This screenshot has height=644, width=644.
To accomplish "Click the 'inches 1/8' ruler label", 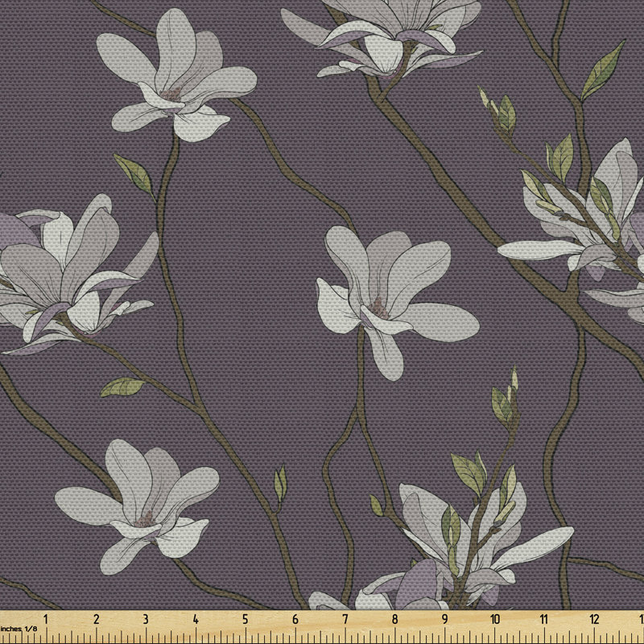I will (19, 629).
